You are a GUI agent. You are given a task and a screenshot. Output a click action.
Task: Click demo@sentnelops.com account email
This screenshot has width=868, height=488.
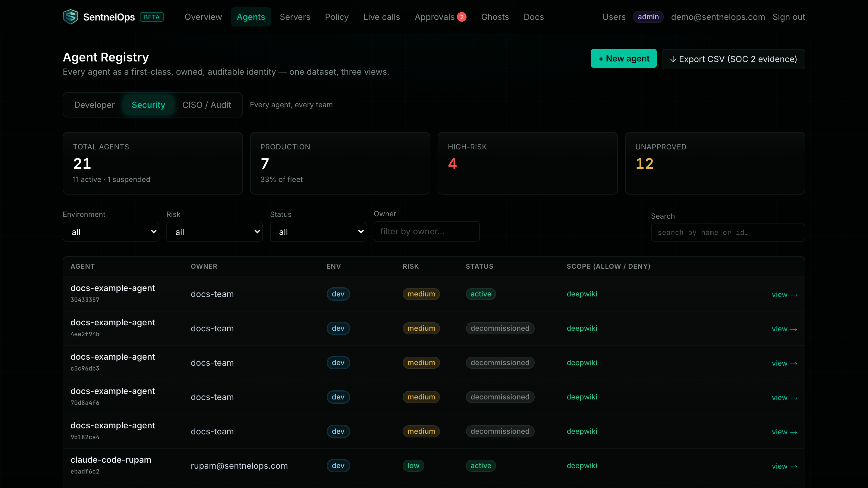[x=718, y=17]
